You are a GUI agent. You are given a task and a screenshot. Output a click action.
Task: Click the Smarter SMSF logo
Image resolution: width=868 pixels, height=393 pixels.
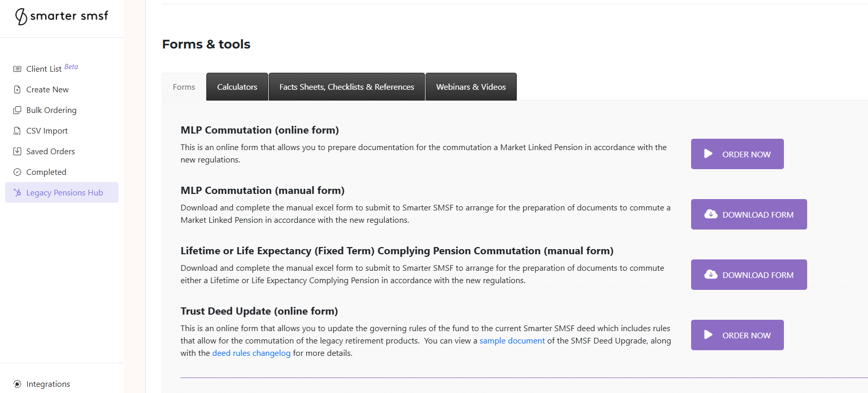point(62,17)
